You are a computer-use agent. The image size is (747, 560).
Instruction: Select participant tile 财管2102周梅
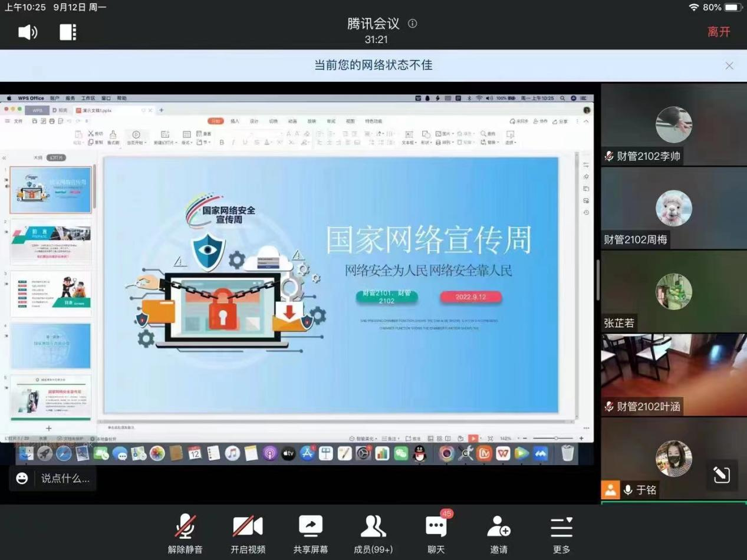click(x=674, y=209)
